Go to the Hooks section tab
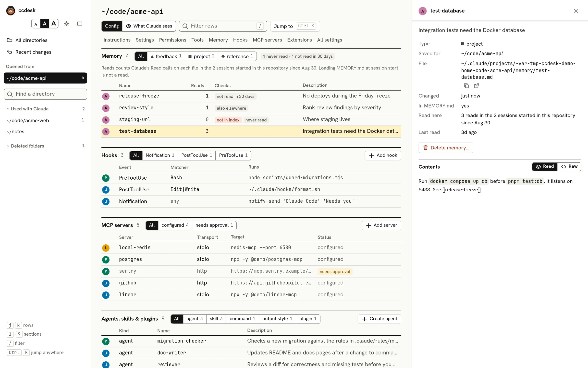Screen dimensions: 588x368 (x=240, y=40)
